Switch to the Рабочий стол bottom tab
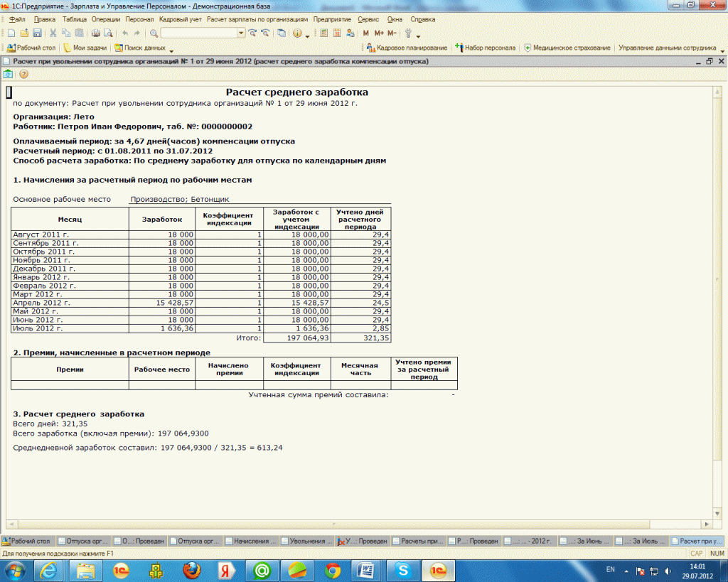 coord(27,541)
